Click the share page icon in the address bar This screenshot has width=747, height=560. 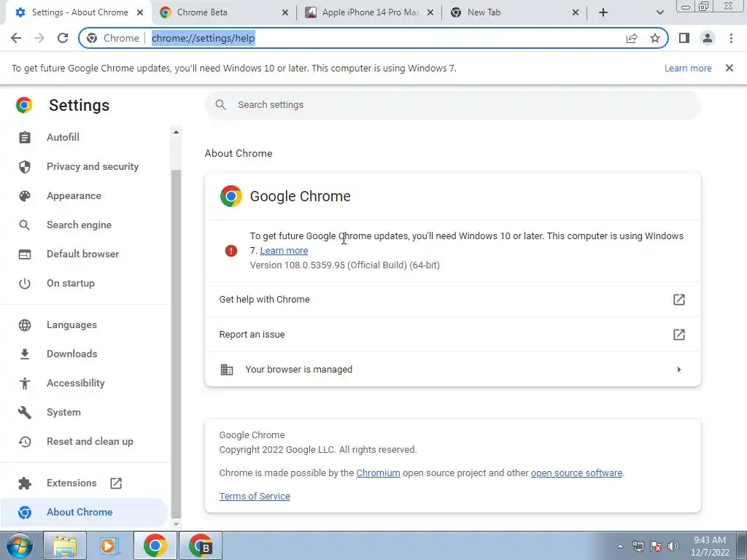(632, 38)
